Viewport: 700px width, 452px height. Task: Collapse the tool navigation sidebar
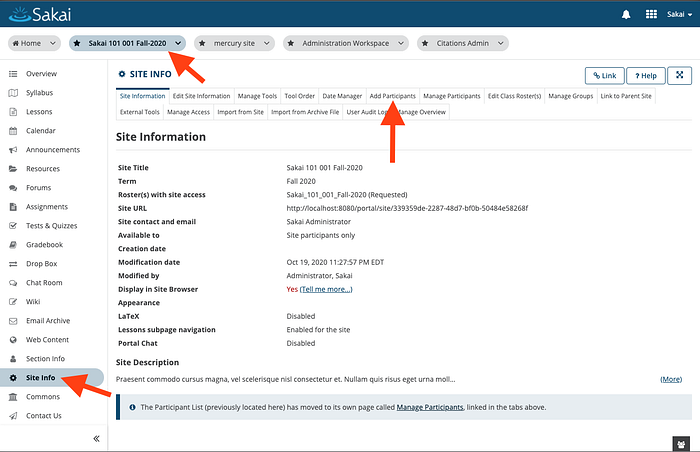[x=96, y=439]
